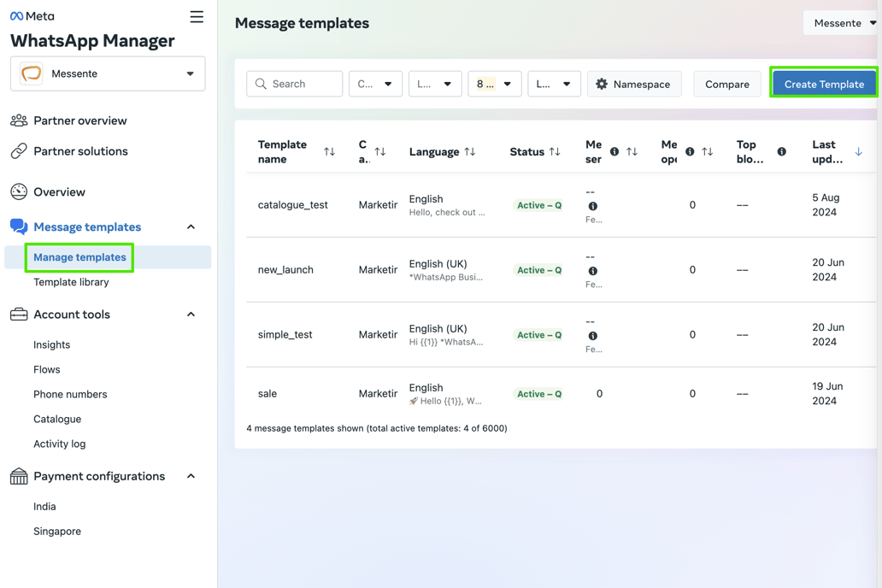Click the Create Template button
The height and width of the screenshot is (588, 882).
tap(824, 84)
